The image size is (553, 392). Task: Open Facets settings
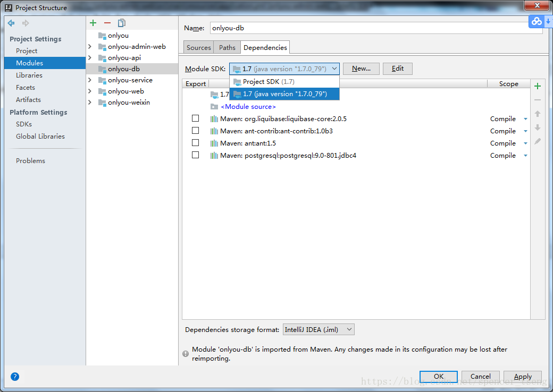click(26, 87)
